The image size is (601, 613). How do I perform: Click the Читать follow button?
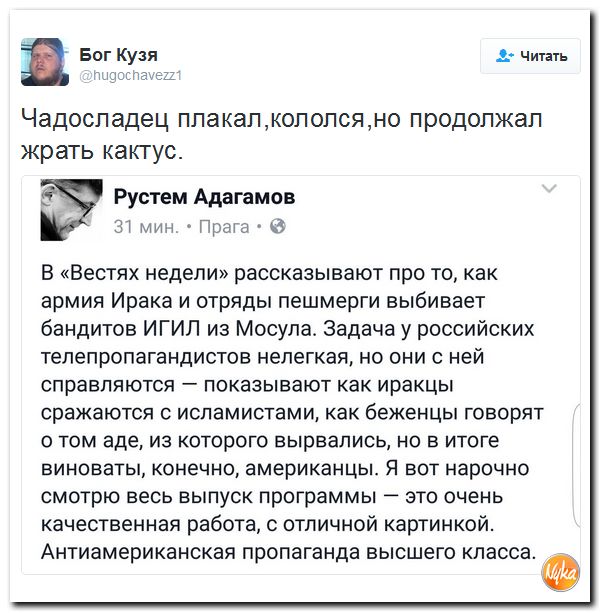(x=530, y=56)
